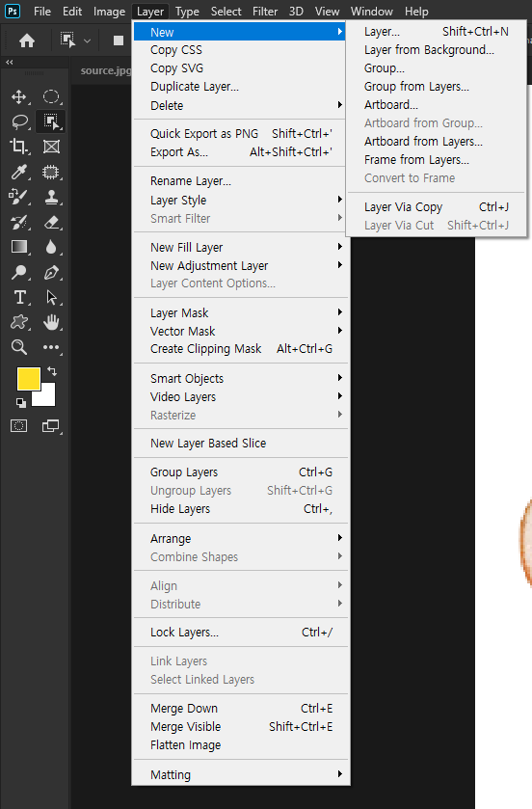
Task: Choose Create Clipping Mask
Action: coord(240,349)
